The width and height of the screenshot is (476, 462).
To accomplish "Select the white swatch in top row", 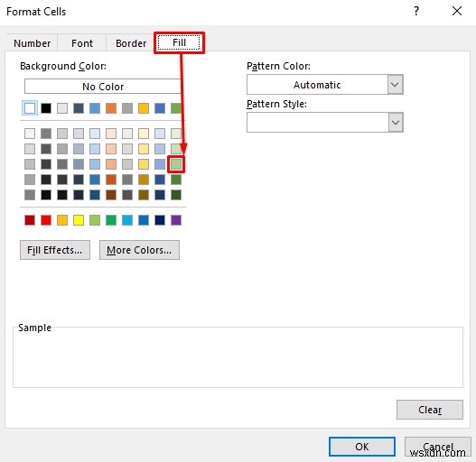I will (x=30, y=108).
